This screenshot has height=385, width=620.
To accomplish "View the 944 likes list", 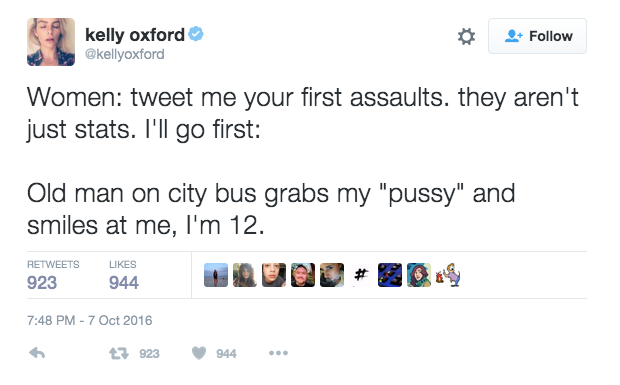I will 124,276.
